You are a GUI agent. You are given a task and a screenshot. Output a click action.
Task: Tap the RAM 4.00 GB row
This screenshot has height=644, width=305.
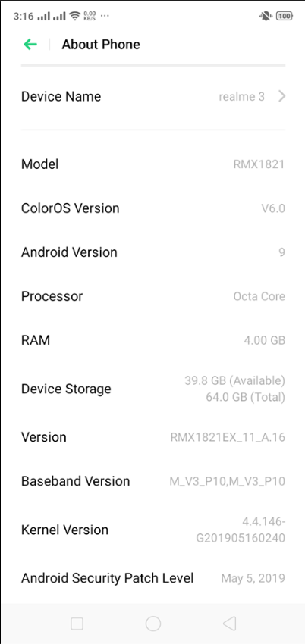[x=153, y=340]
